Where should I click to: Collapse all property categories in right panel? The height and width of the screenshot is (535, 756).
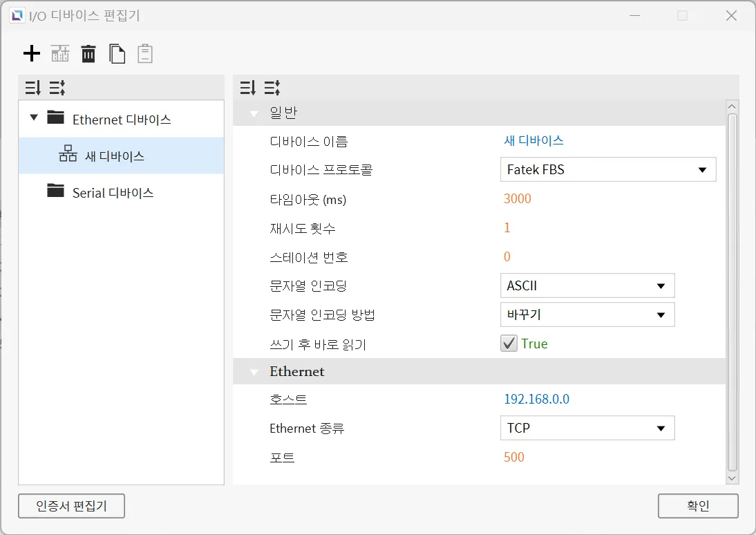pyautogui.click(x=272, y=88)
